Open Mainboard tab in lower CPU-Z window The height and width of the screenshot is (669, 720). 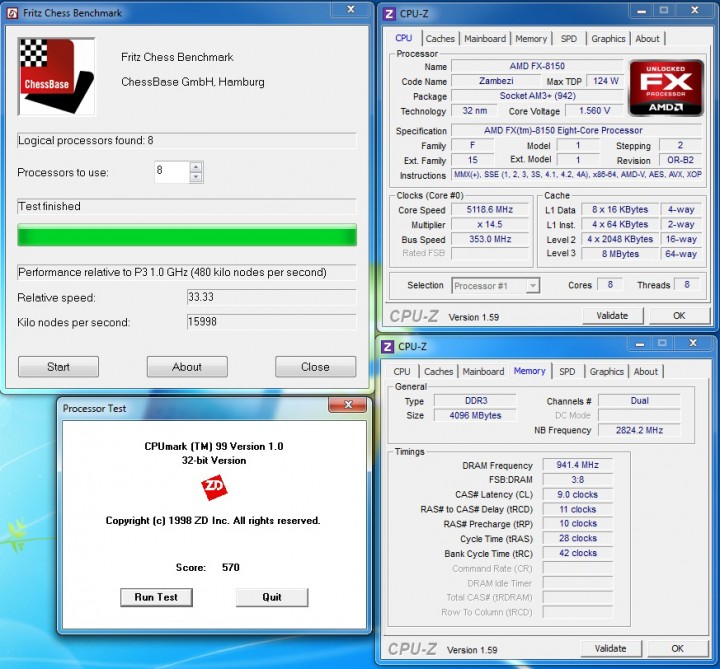[x=483, y=371]
